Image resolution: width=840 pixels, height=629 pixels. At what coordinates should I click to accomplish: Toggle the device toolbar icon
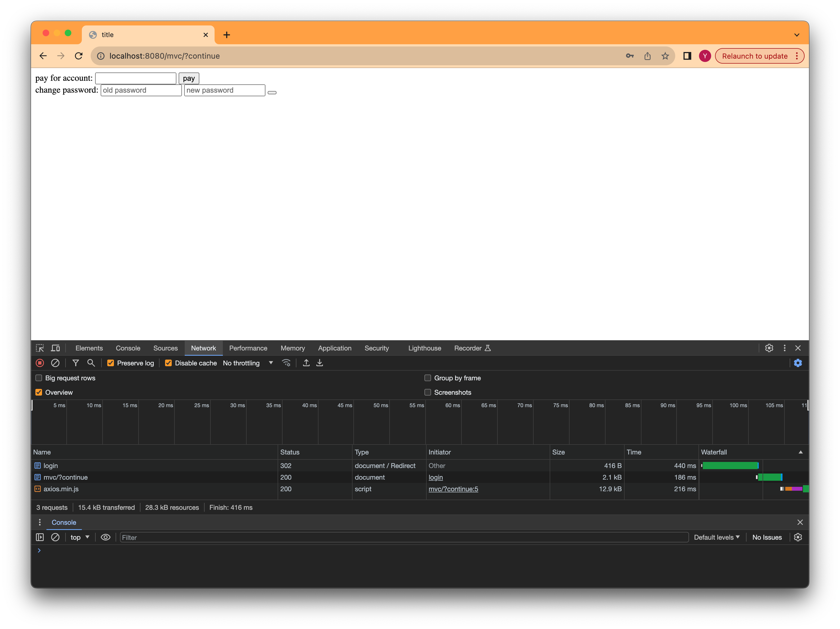56,348
